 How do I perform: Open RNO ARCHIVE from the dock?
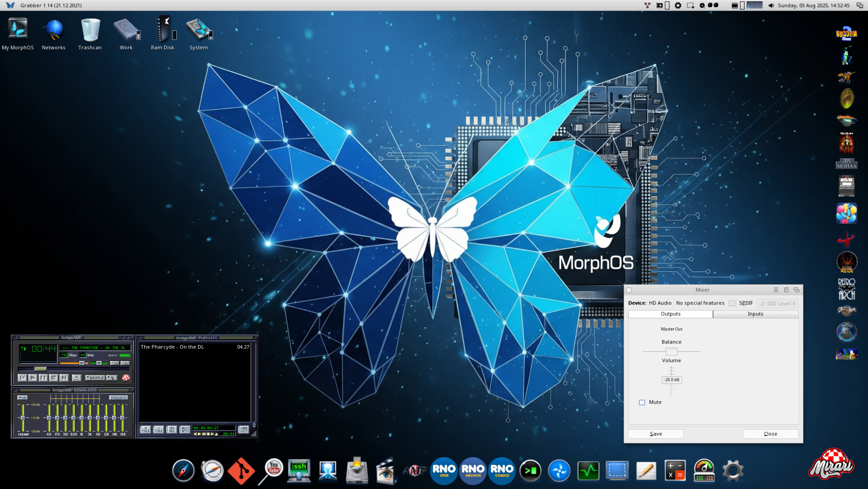tap(473, 471)
